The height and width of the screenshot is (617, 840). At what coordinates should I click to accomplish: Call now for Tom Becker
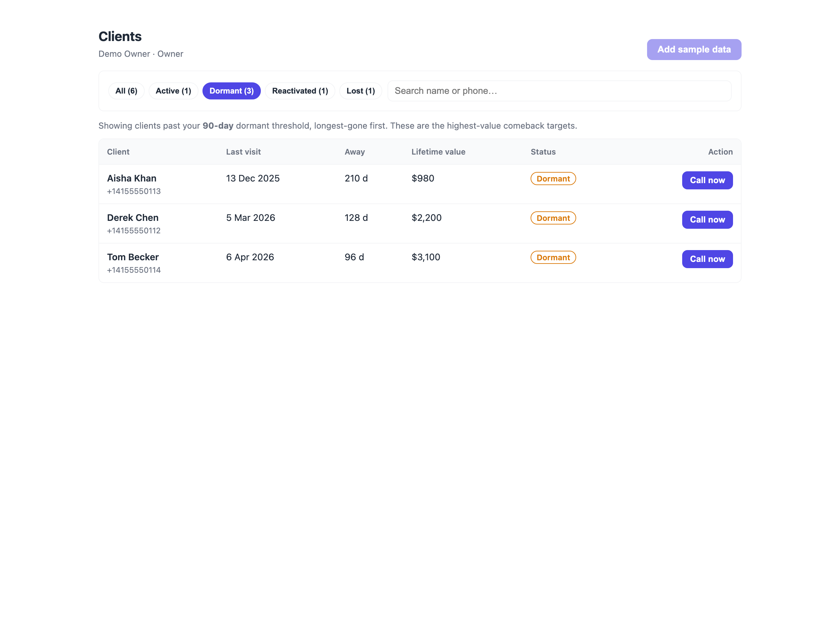[707, 259]
